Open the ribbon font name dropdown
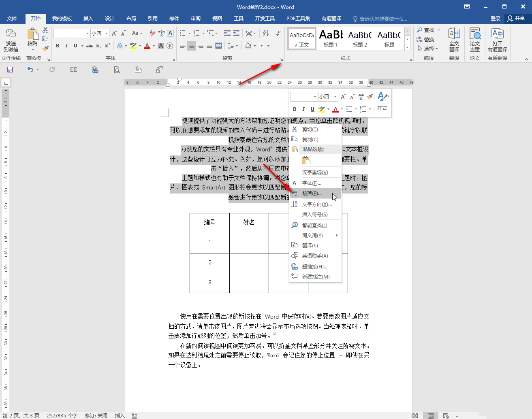 pyautogui.click(x=87, y=34)
